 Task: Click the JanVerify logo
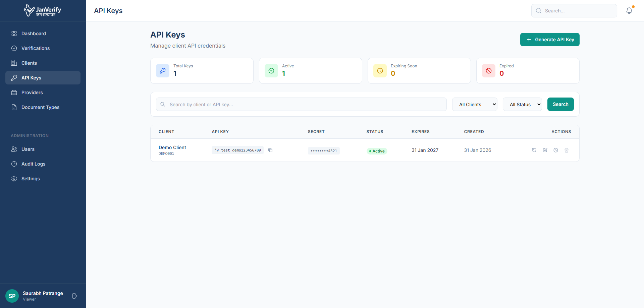coord(43,11)
